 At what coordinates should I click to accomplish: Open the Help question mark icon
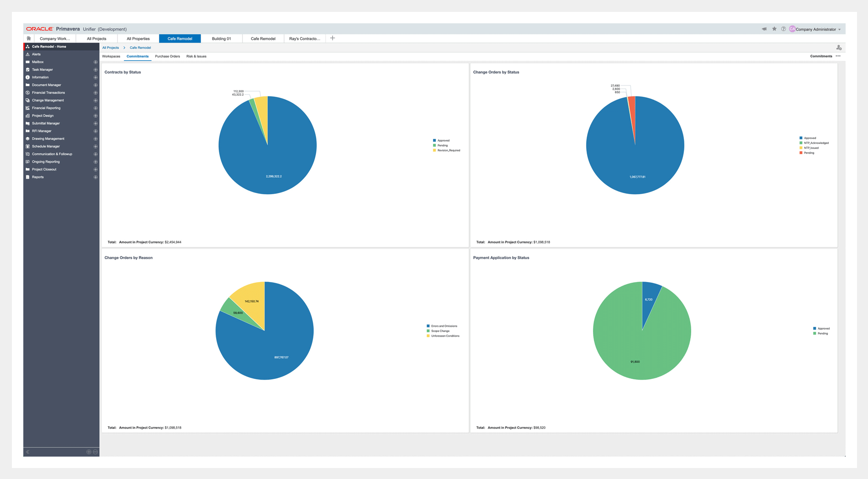point(783,28)
